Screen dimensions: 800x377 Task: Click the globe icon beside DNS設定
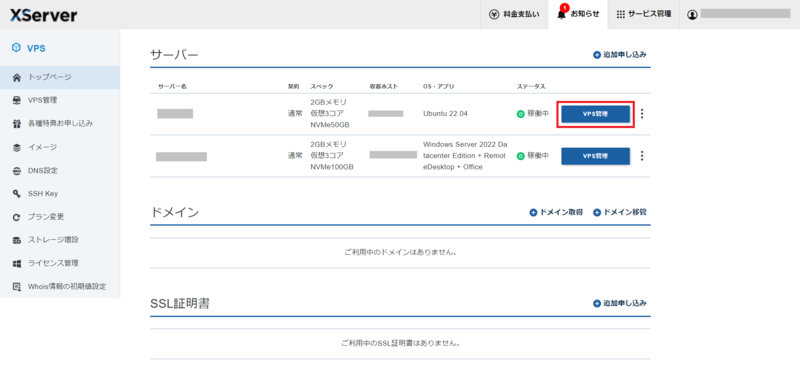17,171
